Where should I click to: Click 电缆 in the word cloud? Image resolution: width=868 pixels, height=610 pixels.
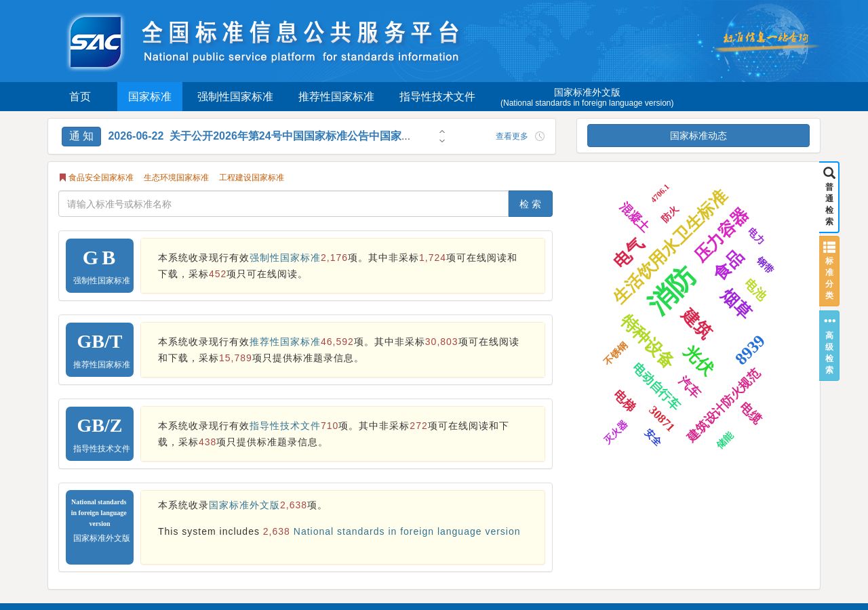click(751, 413)
